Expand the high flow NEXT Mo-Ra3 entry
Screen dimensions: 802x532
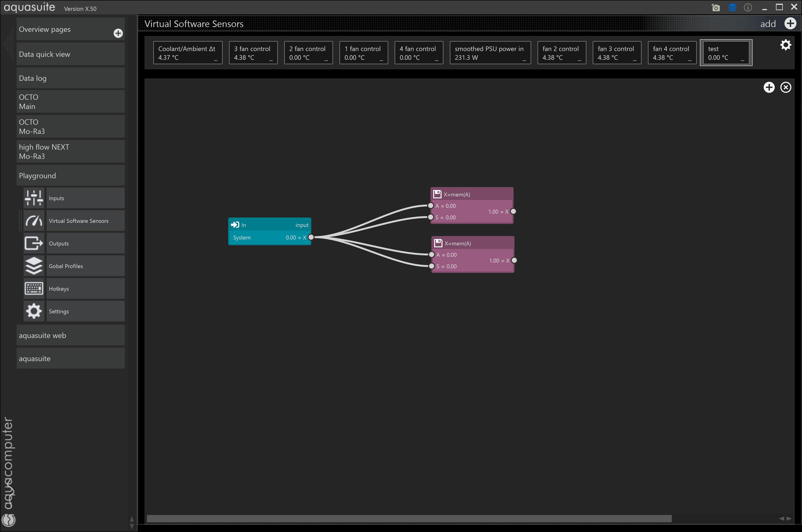(x=71, y=151)
